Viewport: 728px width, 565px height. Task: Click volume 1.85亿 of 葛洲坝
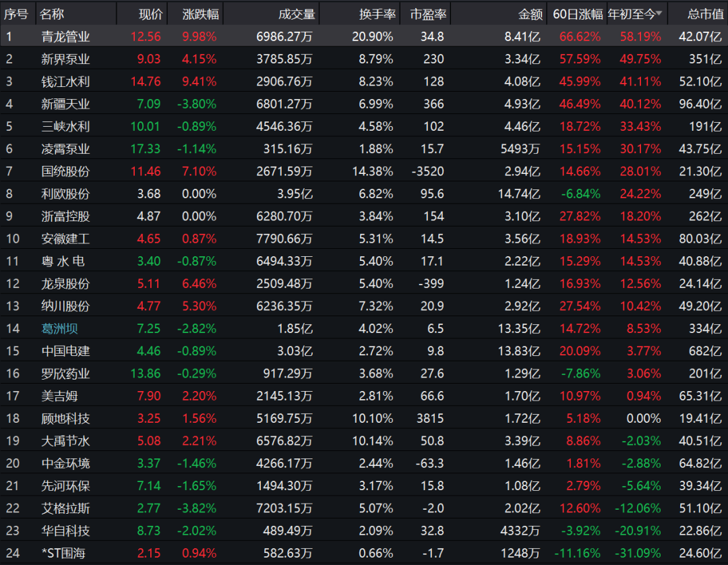tap(295, 329)
